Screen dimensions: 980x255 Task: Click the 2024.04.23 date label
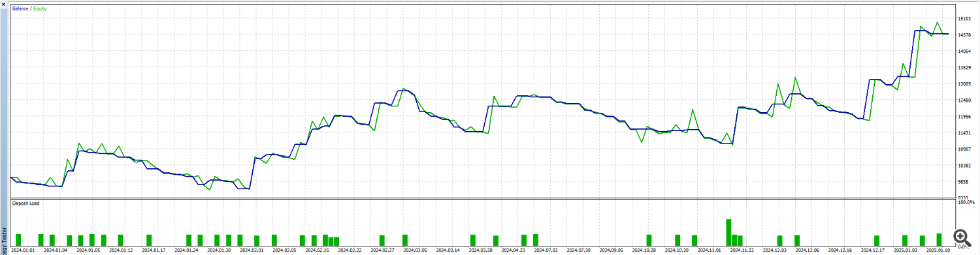pos(514,250)
